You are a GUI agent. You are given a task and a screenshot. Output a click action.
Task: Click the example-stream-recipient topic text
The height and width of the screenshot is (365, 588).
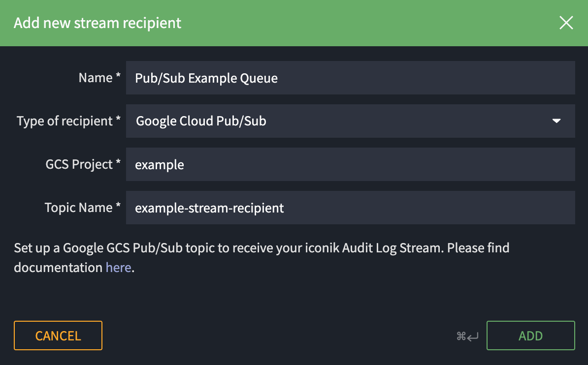tap(209, 208)
